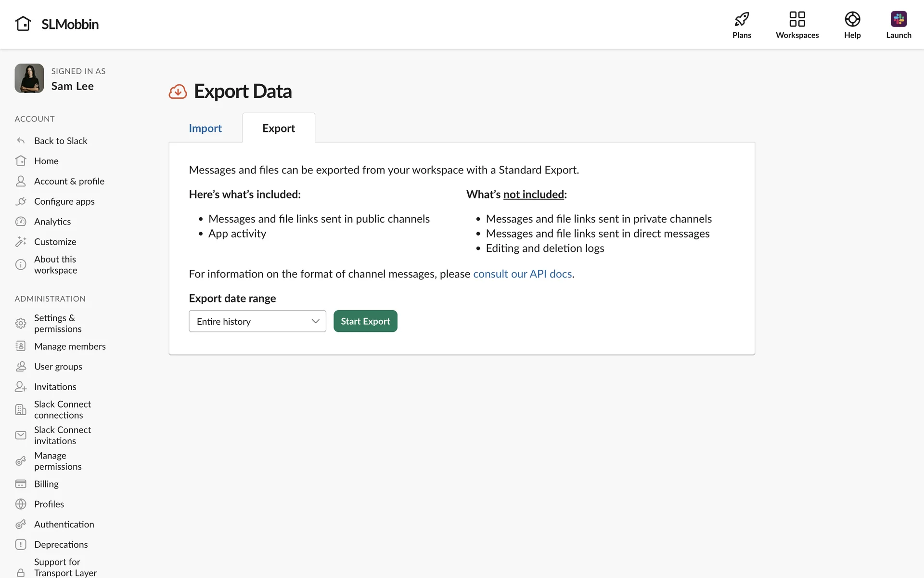Click the Profiles globe icon
Viewport: 924px width, 578px height.
point(21,504)
